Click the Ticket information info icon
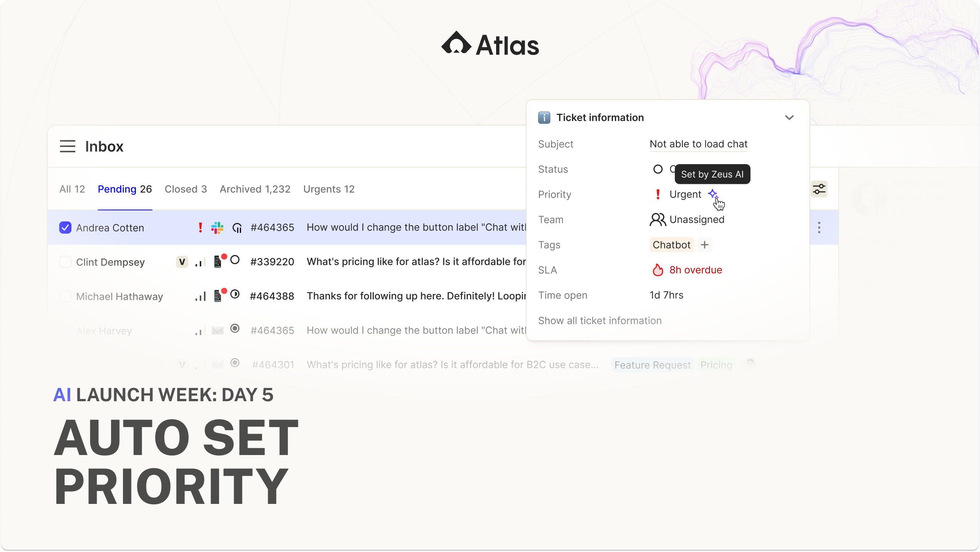The image size is (980, 552). (x=544, y=118)
